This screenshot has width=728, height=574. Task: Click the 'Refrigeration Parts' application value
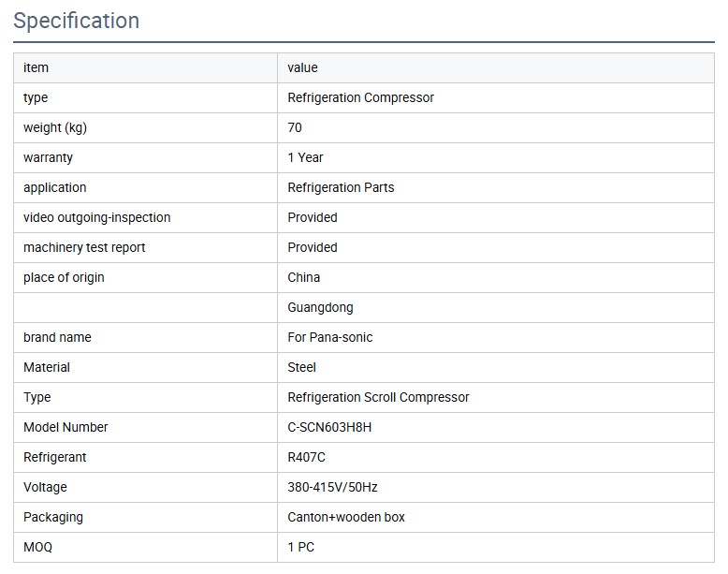point(341,187)
